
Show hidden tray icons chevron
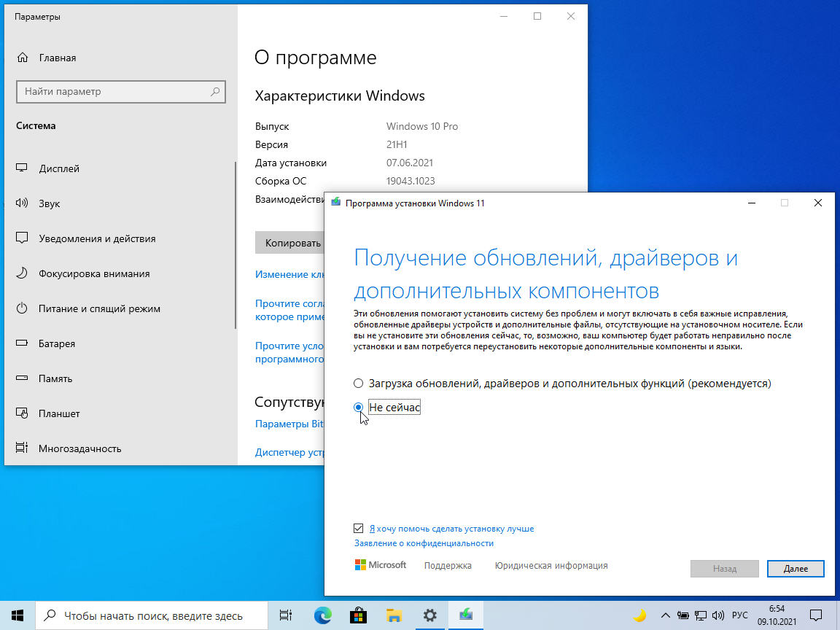(x=665, y=615)
